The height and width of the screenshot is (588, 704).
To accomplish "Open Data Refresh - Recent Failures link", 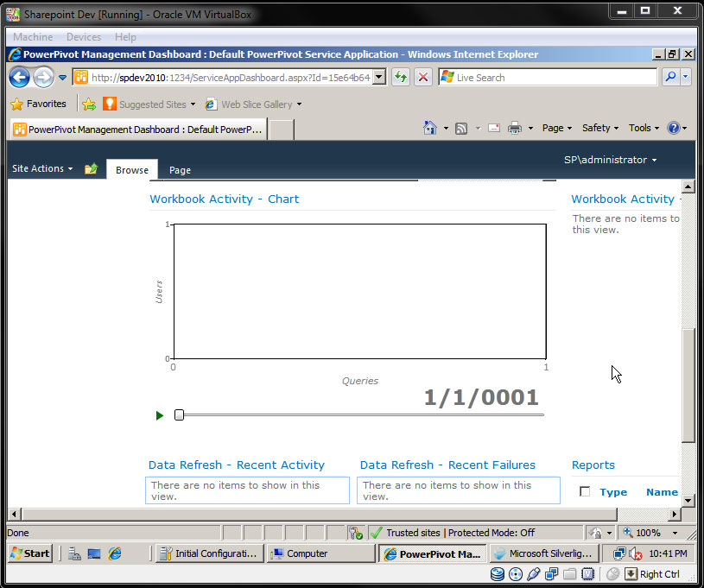I will click(x=447, y=465).
